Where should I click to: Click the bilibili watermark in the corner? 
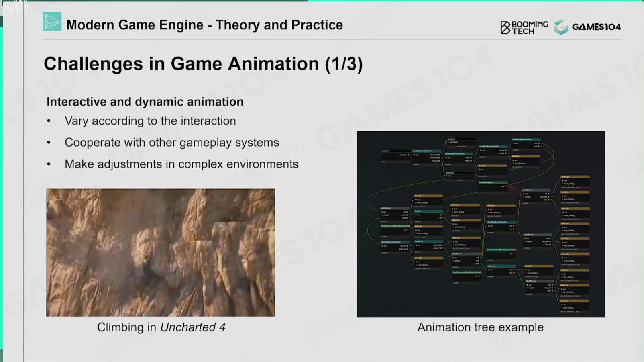pyautogui.click(x=12, y=8)
